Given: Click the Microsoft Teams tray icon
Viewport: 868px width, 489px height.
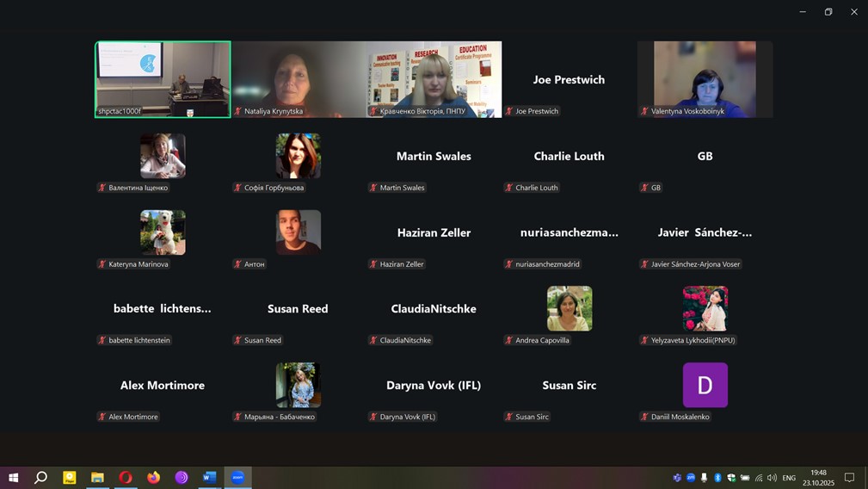Looking at the screenshot, I should 677,478.
